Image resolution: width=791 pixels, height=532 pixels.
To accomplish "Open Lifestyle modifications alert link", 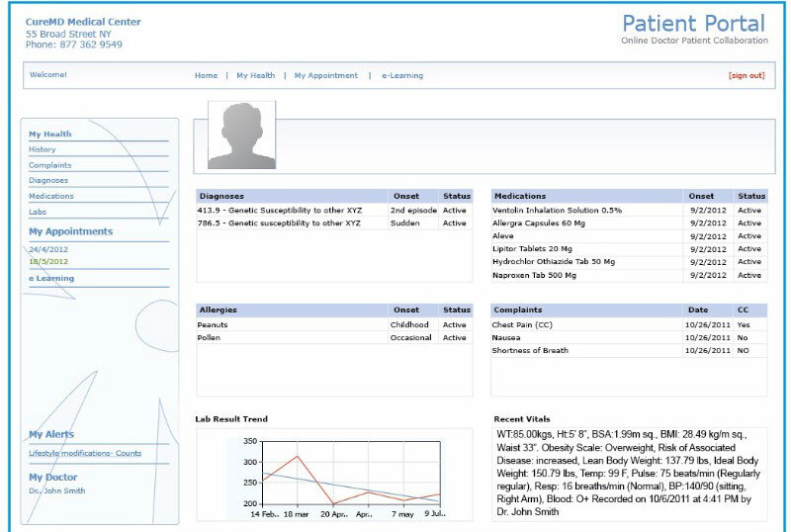I will 85,453.
